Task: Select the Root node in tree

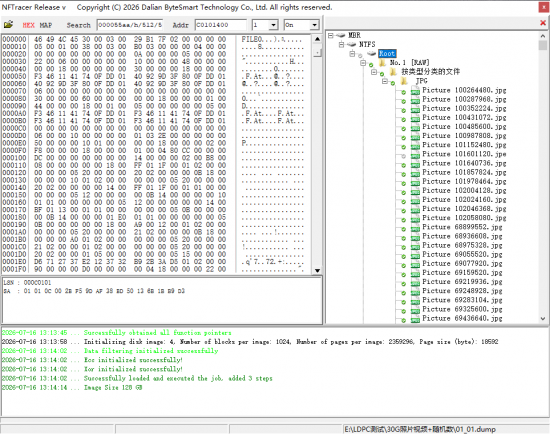Action: click(387, 53)
